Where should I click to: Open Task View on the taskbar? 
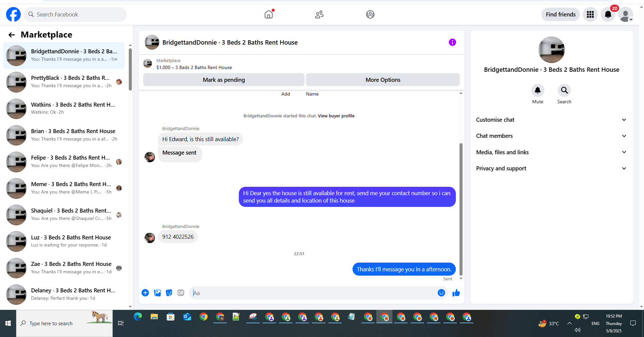[121, 323]
